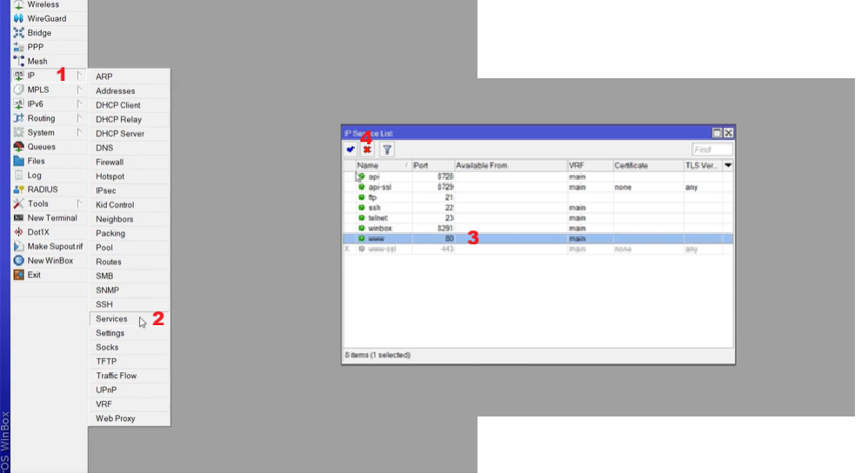This screenshot has height=473, width=868.
Task: Expand the Tools submenu
Action: pos(38,203)
